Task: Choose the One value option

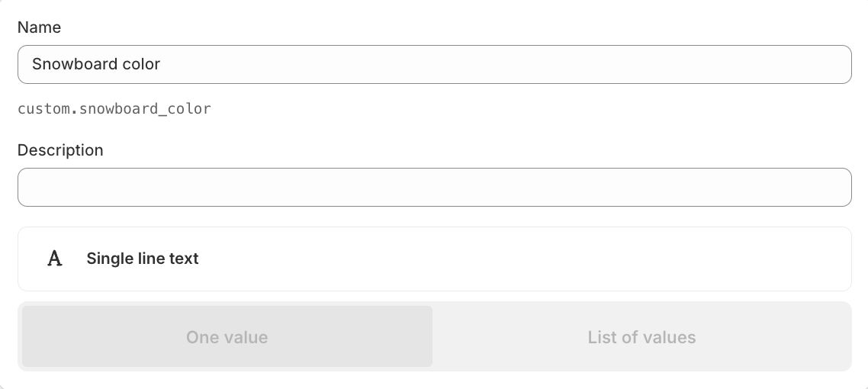Action: pyautogui.click(x=227, y=336)
